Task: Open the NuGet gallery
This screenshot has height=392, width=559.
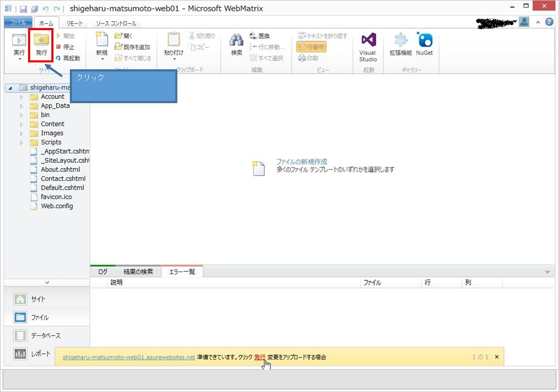Action: pyautogui.click(x=425, y=45)
